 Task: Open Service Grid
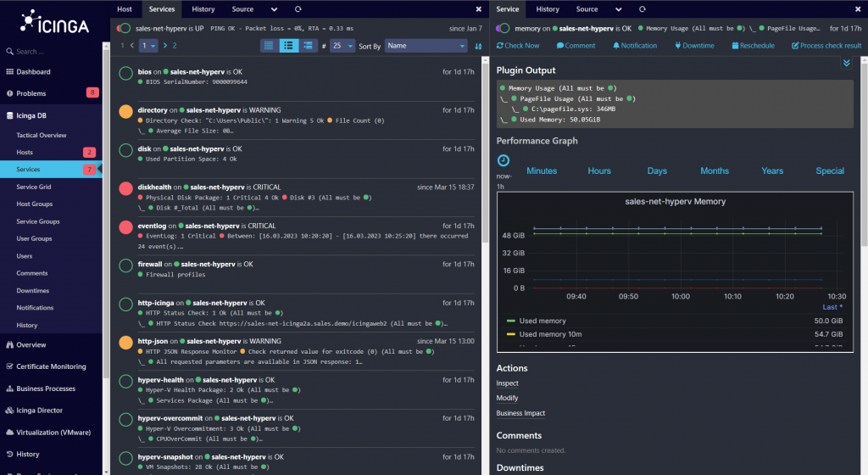[x=34, y=187]
